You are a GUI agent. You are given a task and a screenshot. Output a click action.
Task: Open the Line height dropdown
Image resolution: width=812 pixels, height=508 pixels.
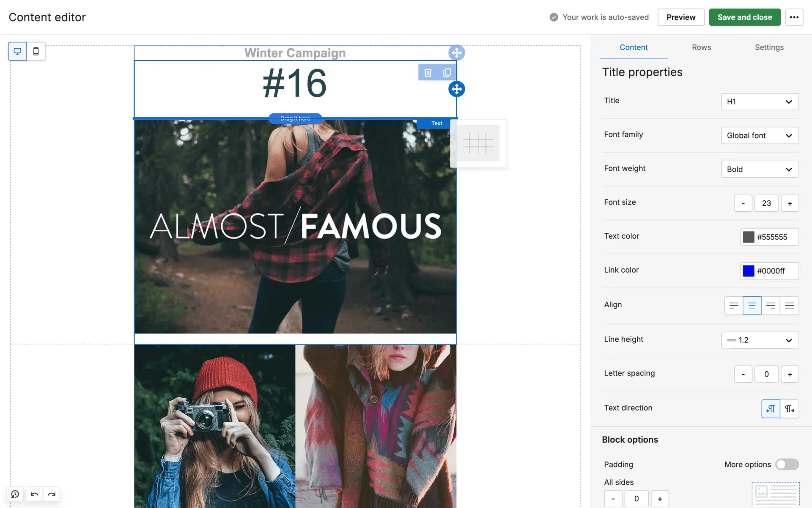pos(760,340)
